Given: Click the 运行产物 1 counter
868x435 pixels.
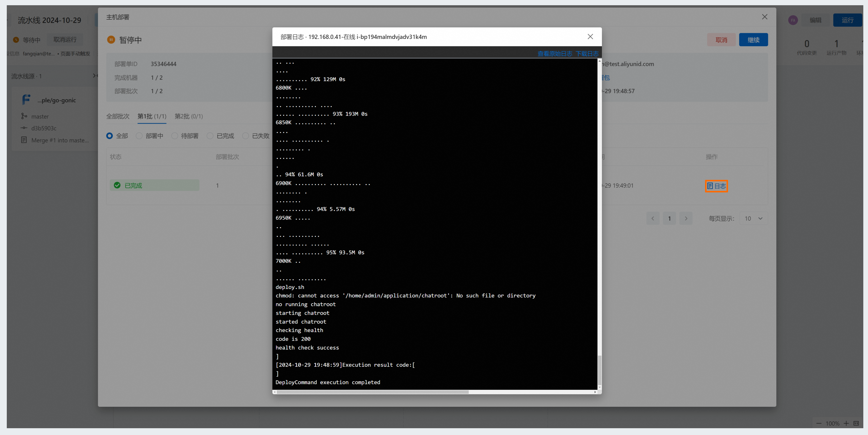Looking at the screenshot, I should coord(836,47).
